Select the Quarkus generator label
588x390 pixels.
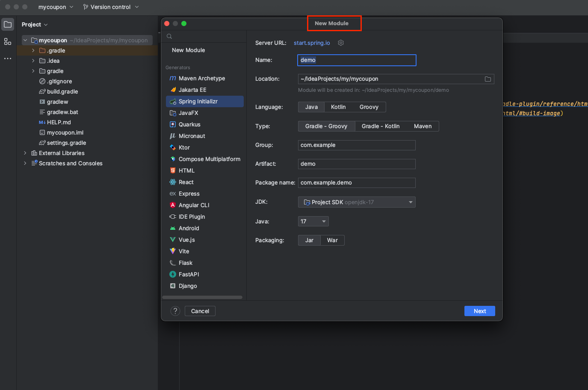pyautogui.click(x=189, y=124)
